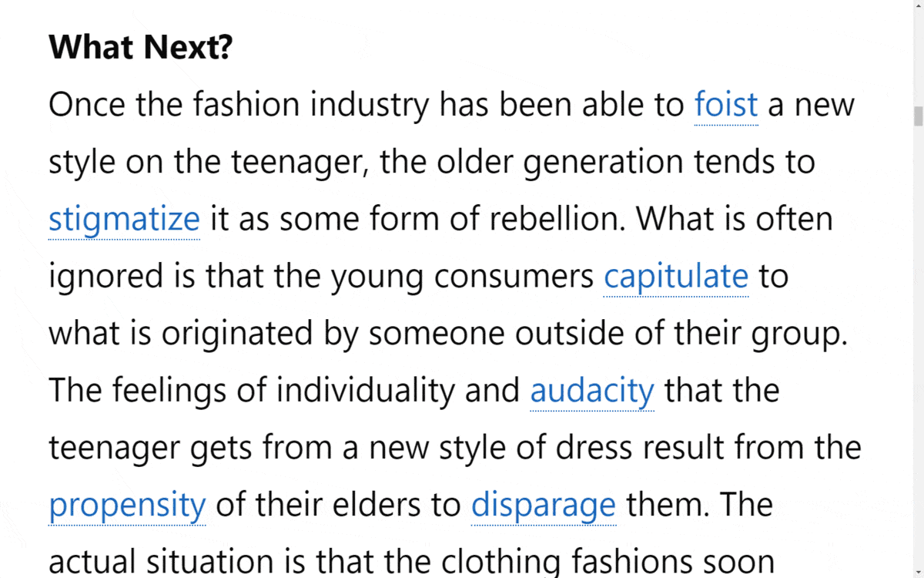
Task: Follow the 'propensity' vocabulary link
Action: point(127,506)
